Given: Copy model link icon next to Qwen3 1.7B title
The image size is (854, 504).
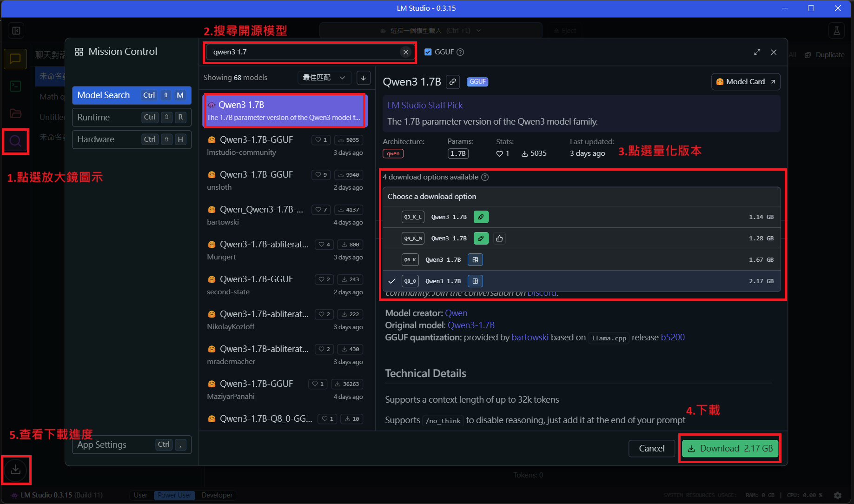Looking at the screenshot, I should tap(453, 82).
